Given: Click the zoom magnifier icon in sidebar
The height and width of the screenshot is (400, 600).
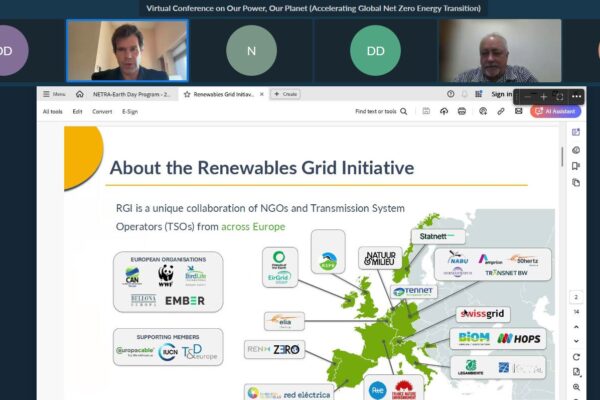Looking at the screenshot, I should [x=576, y=386].
